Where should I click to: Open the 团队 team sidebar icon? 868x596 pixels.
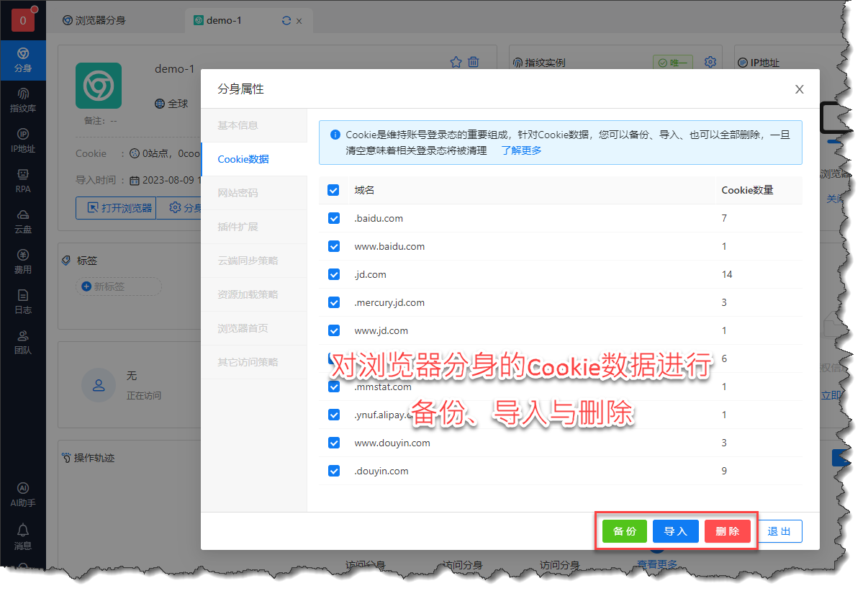coord(23,342)
